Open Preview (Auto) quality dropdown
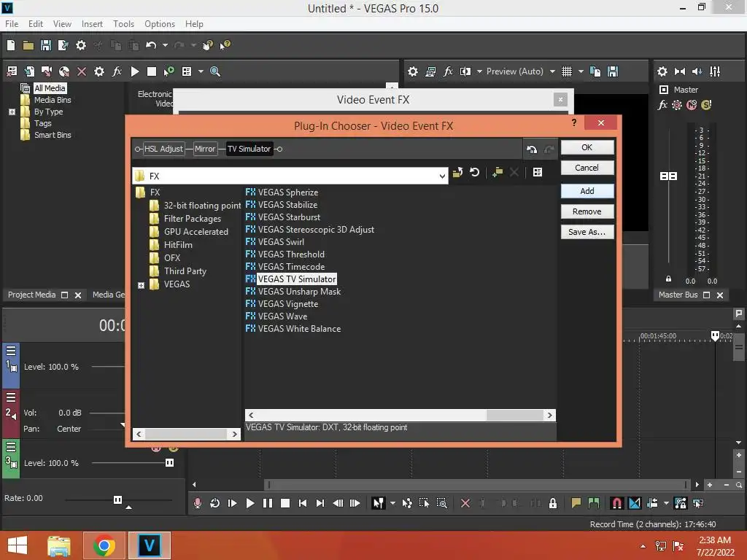 click(x=552, y=71)
